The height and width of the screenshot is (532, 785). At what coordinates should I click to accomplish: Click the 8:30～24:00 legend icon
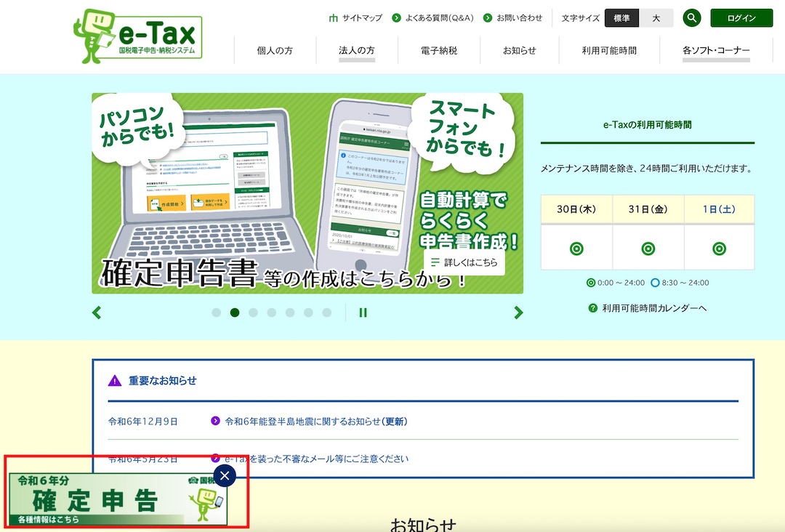(655, 283)
